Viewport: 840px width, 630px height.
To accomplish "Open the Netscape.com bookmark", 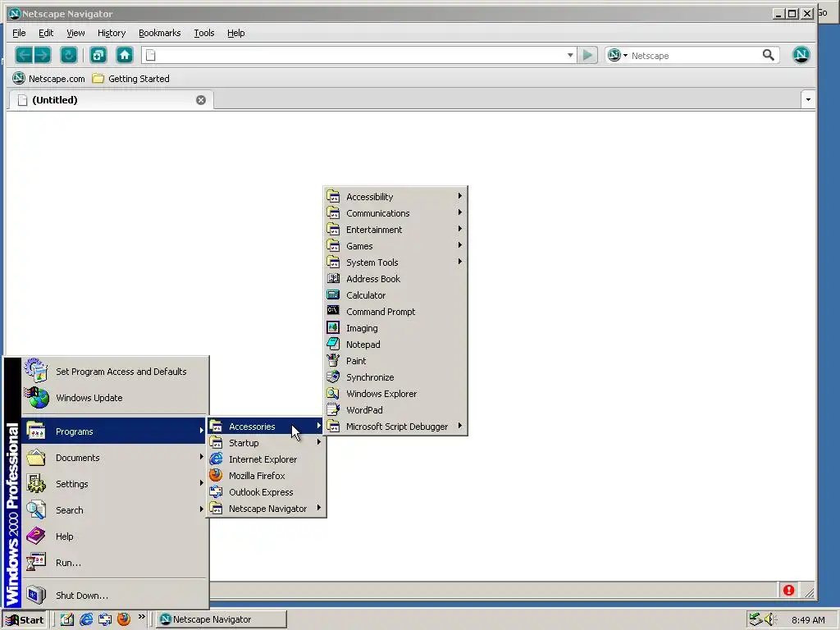I will [48, 79].
